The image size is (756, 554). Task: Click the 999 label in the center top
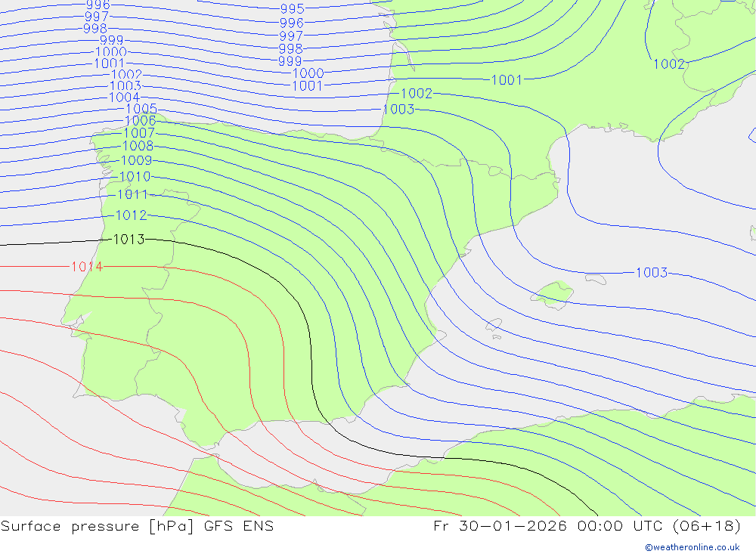click(x=290, y=61)
